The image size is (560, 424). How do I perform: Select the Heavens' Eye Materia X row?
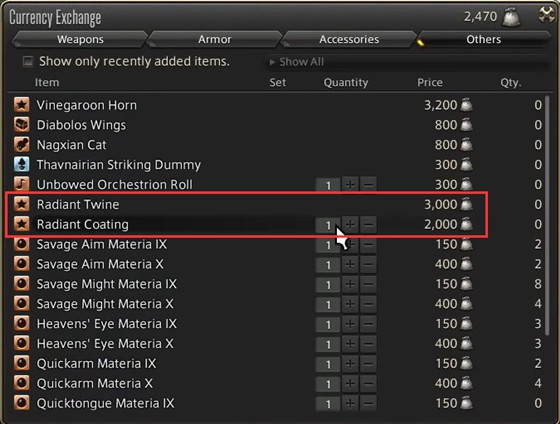278,344
